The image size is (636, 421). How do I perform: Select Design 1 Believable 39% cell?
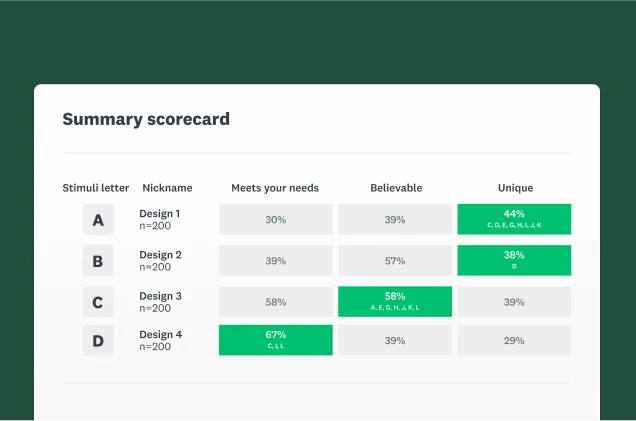395,219
